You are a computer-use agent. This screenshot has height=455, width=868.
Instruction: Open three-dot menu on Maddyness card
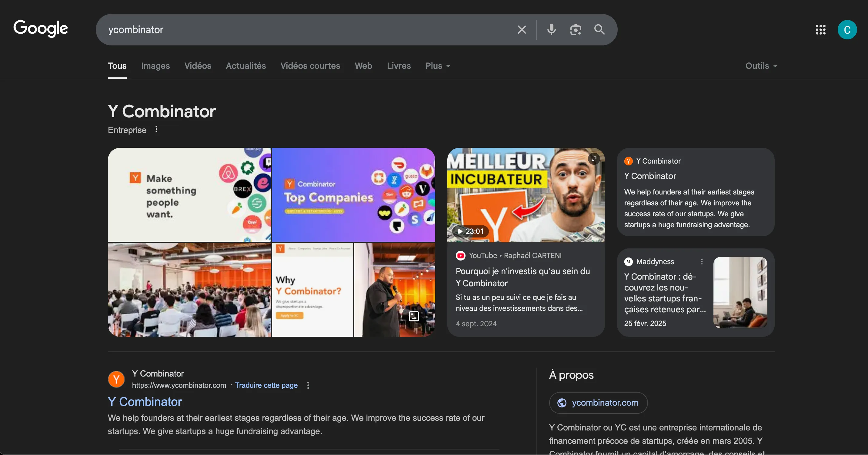tap(702, 262)
